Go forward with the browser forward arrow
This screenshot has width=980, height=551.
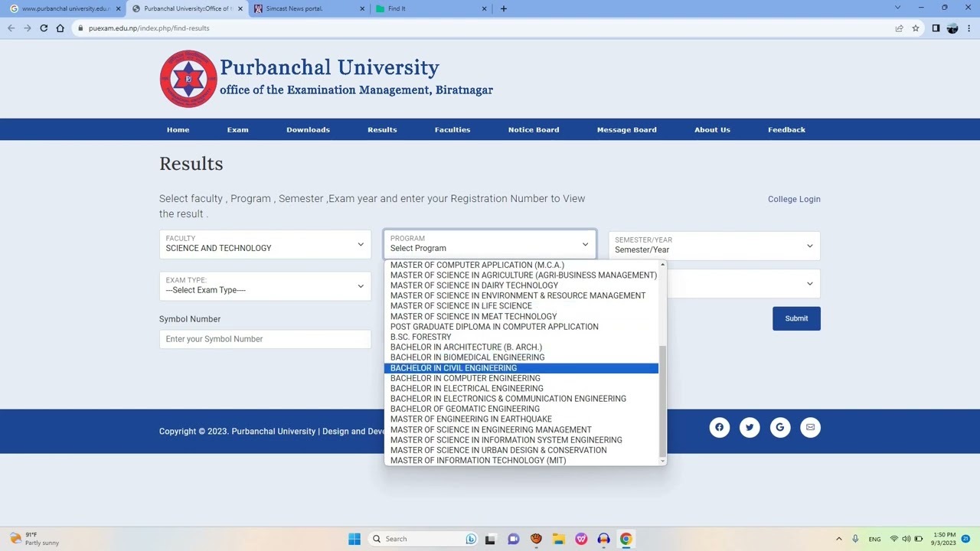(x=27, y=28)
